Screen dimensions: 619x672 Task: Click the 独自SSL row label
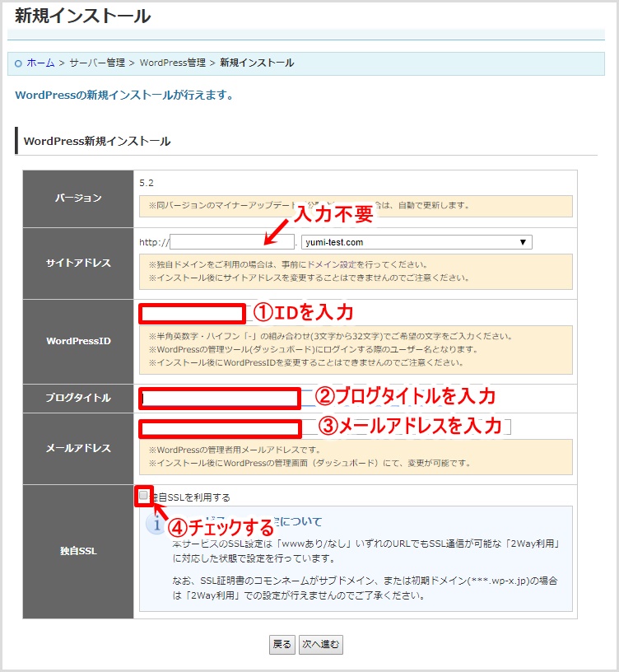coord(78,551)
